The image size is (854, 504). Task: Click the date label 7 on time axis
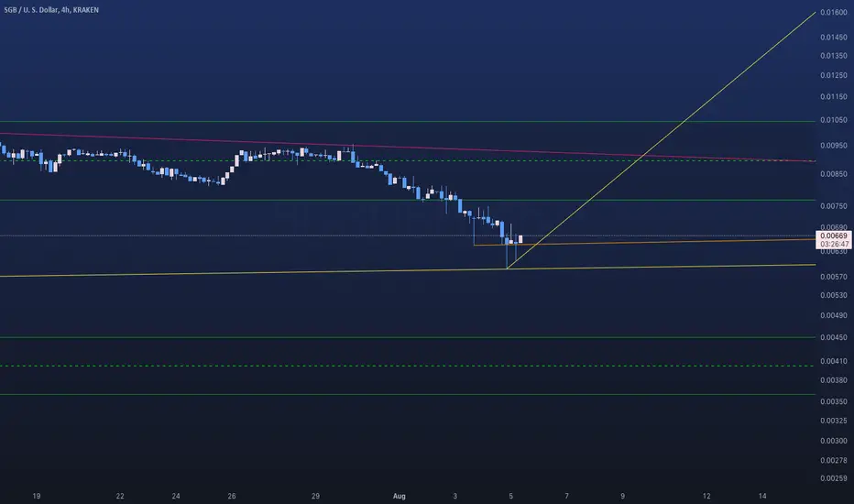[x=566, y=496]
